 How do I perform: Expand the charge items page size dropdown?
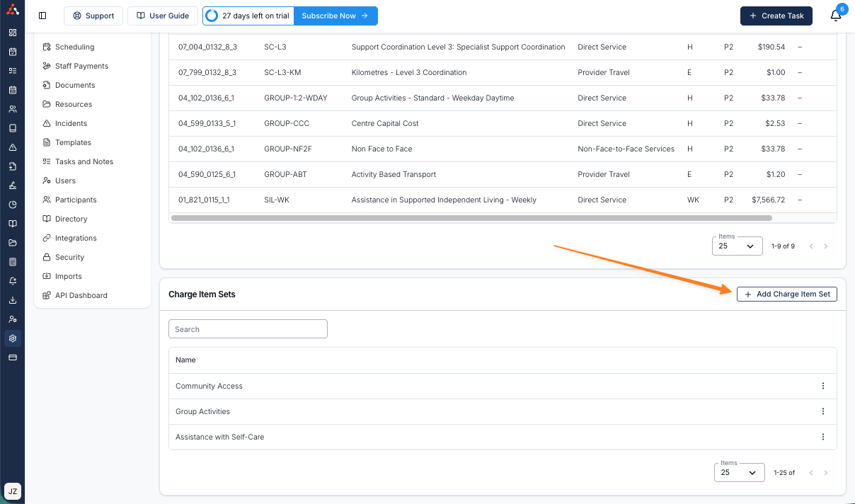pyautogui.click(x=737, y=246)
